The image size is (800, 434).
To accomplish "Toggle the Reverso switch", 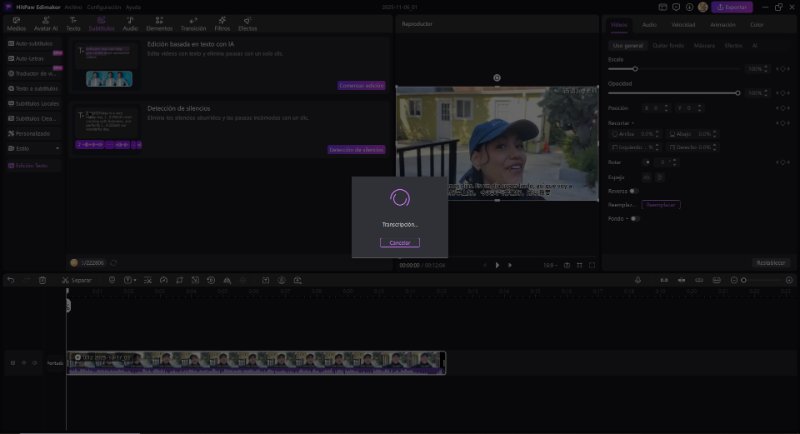I will (x=634, y=190).
